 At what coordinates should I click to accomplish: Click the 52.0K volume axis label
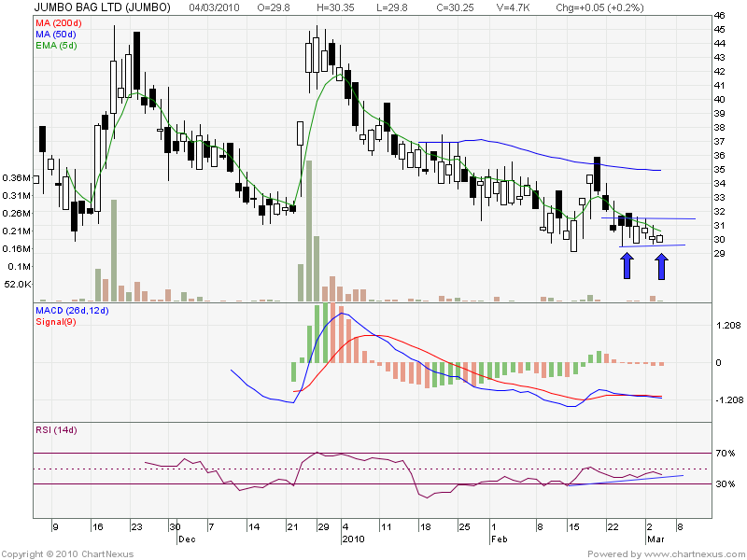coord(17,285)
